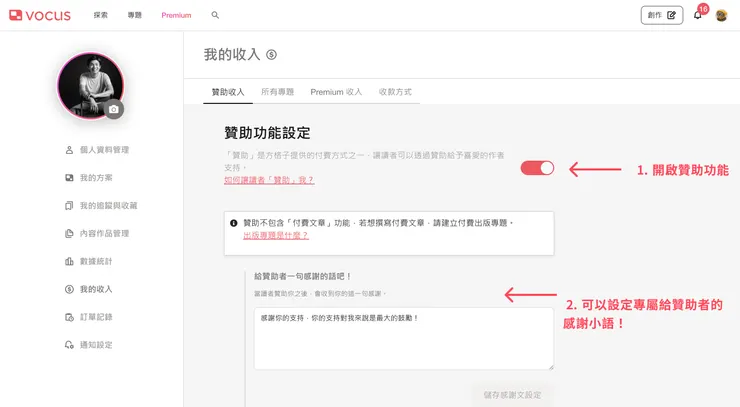Screen dimensions: 740x407
Task: Click the icon beside 我的方案
Action: click(69, 178)
